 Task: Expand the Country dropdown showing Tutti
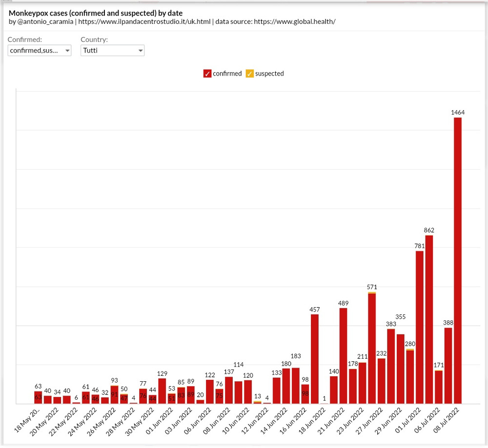[x=112, y=51]
